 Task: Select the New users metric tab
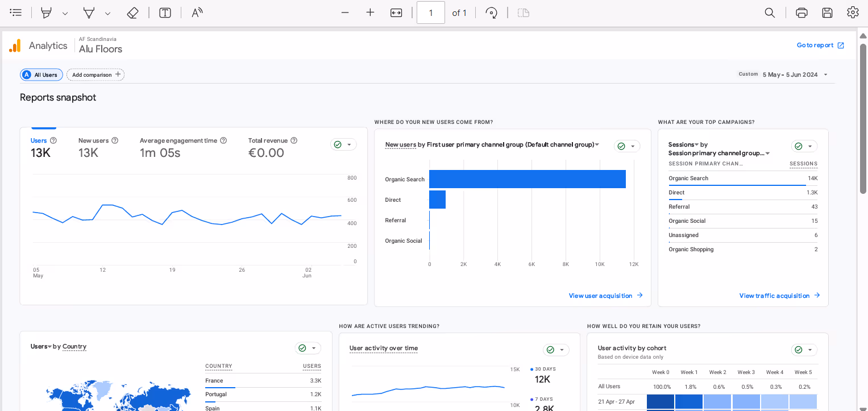[x=98, y=147]
